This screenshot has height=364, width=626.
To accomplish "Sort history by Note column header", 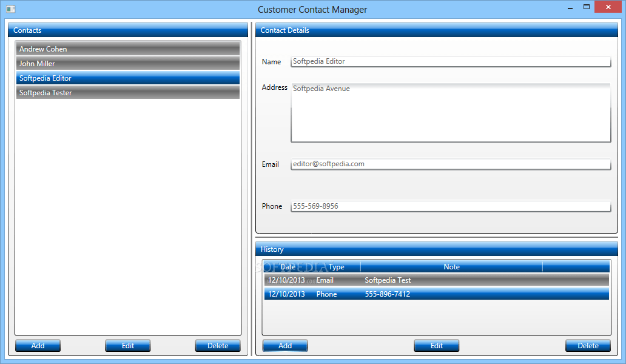I will [x=451, y=266].
